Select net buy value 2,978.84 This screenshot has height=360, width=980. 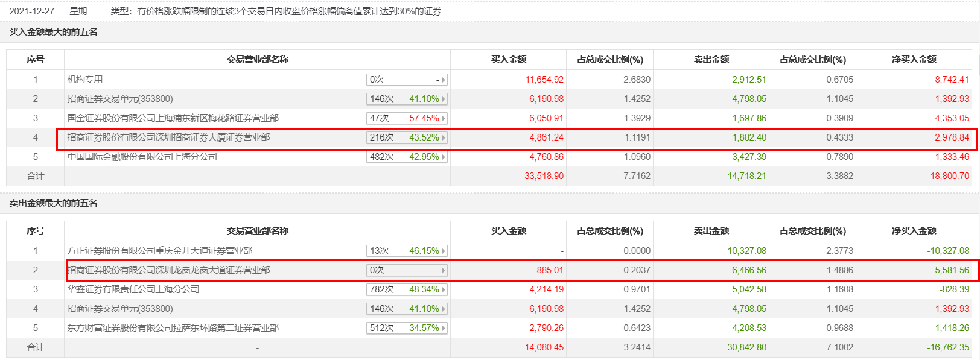[952, 137]
